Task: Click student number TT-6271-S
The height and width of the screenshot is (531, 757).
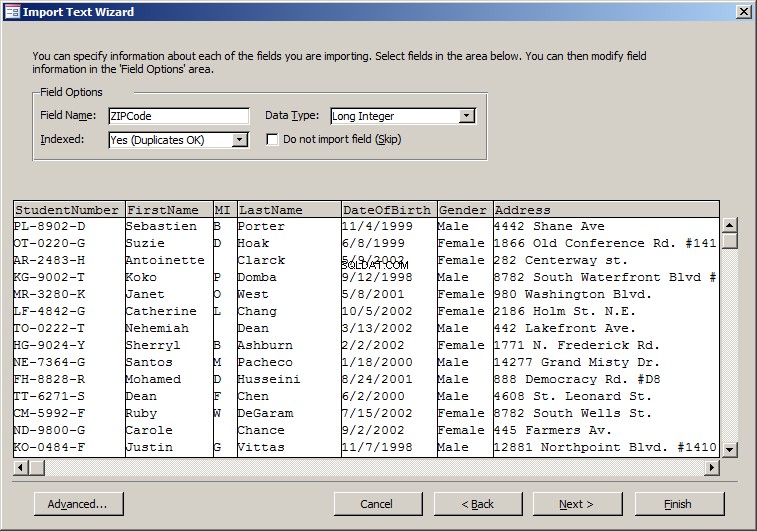Action: coord(50,396)
